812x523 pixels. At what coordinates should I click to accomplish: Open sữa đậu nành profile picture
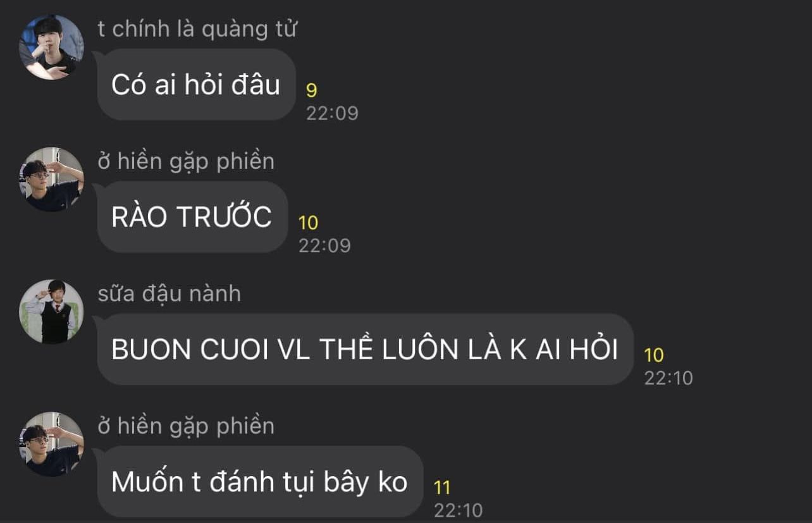click(51, 312)
